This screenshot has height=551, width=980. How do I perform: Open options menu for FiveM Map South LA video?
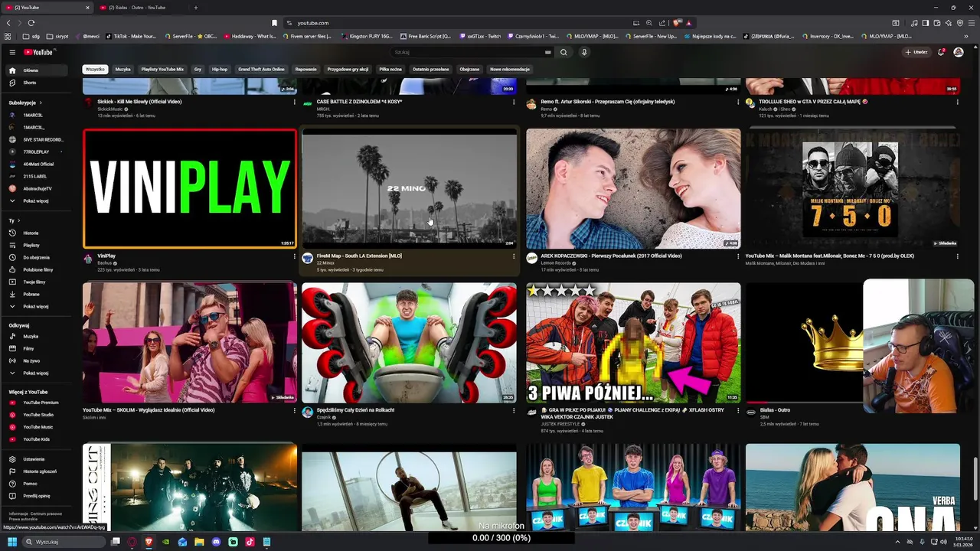pyautogui.click(x=514, y=256)
